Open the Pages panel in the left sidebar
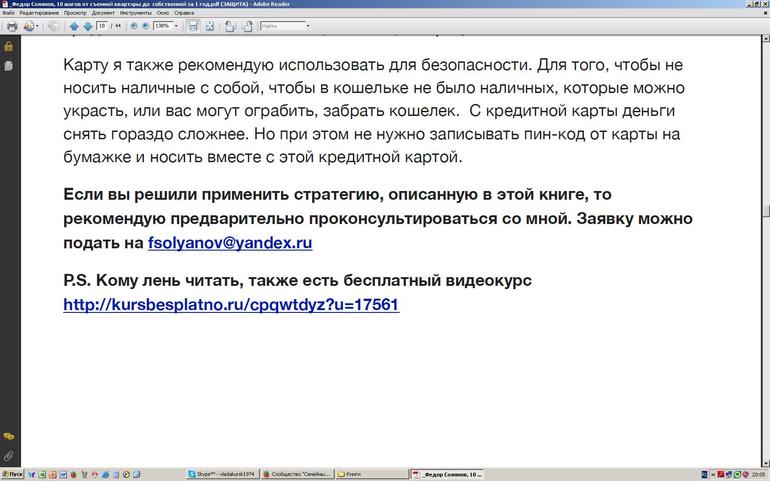This screenshot has width=770, height=481. 8,65
